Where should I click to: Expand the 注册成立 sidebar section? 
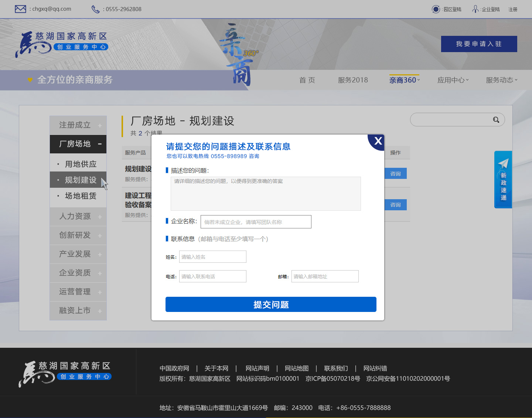[78, 125]
